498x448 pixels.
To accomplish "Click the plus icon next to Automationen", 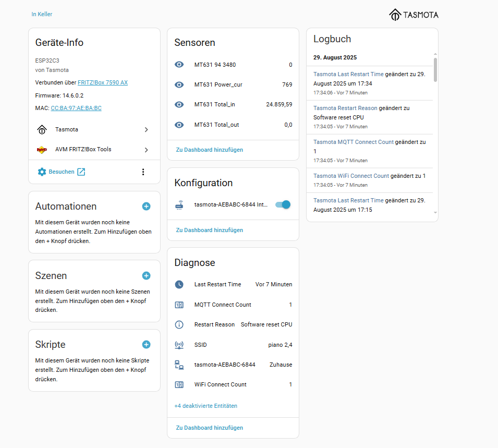I will (146, 207).
